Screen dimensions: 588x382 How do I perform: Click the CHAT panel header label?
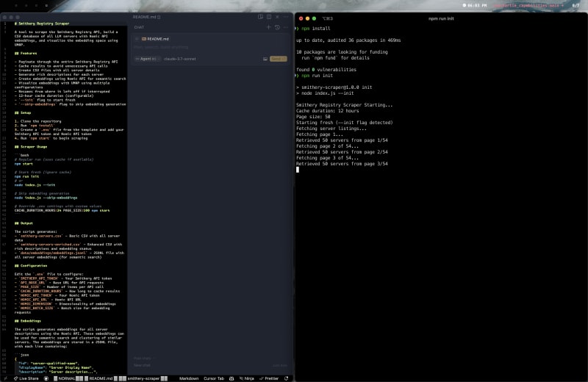point(139,27)
